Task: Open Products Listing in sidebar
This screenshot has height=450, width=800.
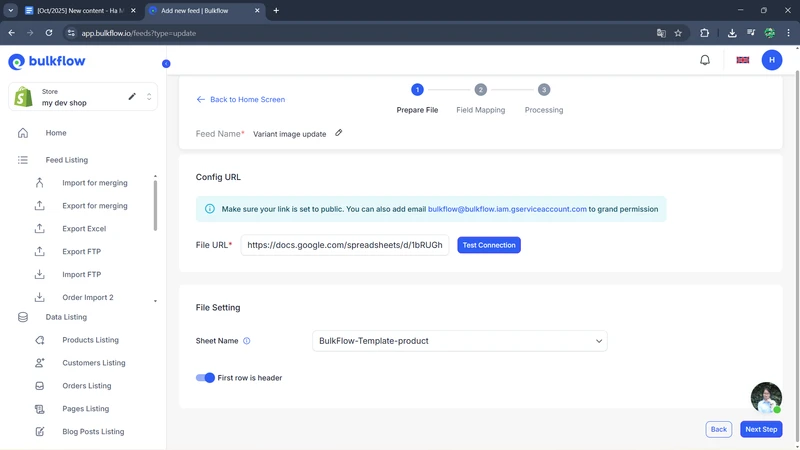Action: click(x=90, y=340)
